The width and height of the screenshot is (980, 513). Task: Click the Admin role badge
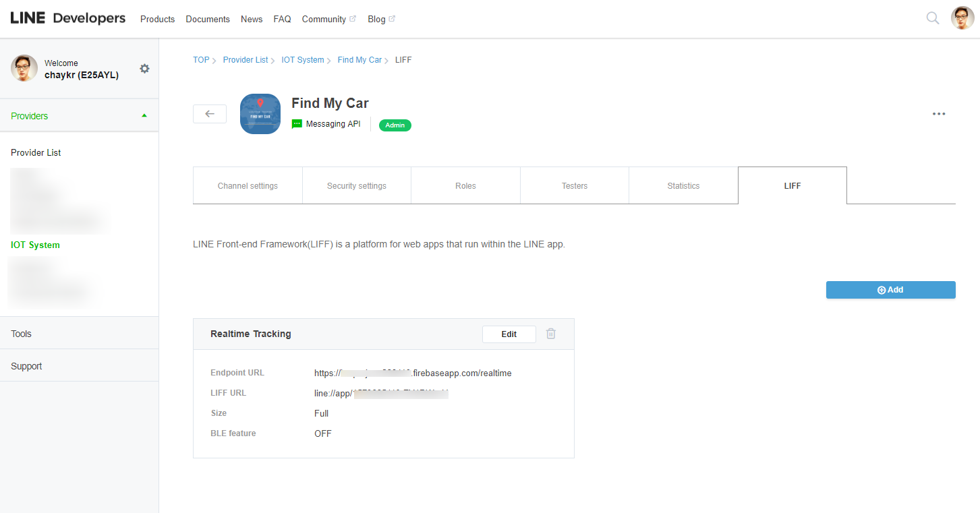pos(395,125)
